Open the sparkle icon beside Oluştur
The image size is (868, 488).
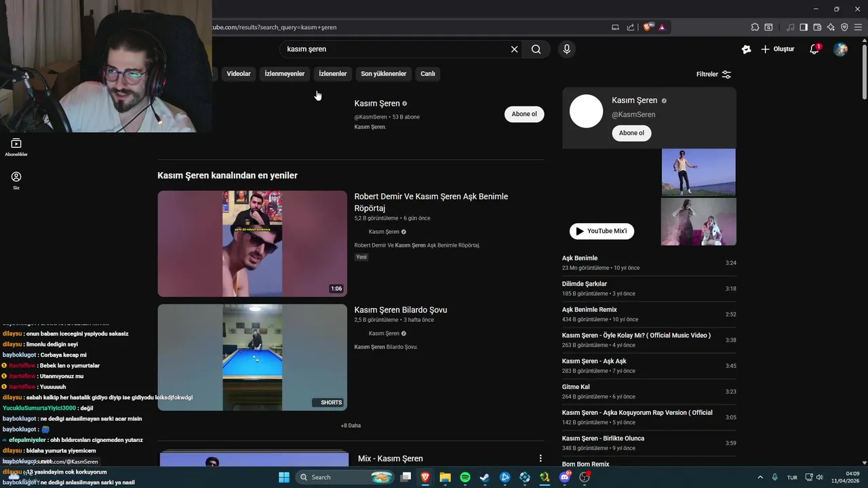click(x=746, y=49)
